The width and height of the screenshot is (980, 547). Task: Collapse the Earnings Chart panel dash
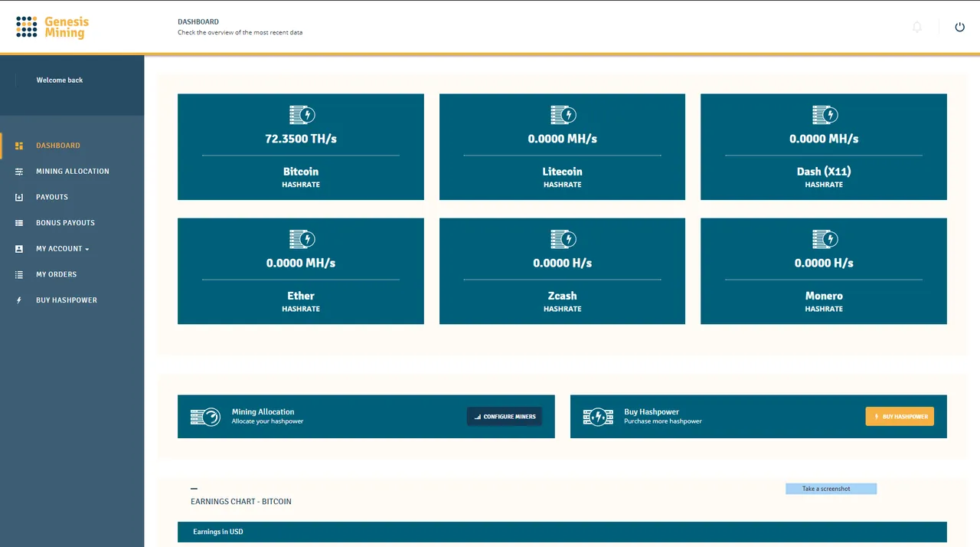(x=194, y=488)
